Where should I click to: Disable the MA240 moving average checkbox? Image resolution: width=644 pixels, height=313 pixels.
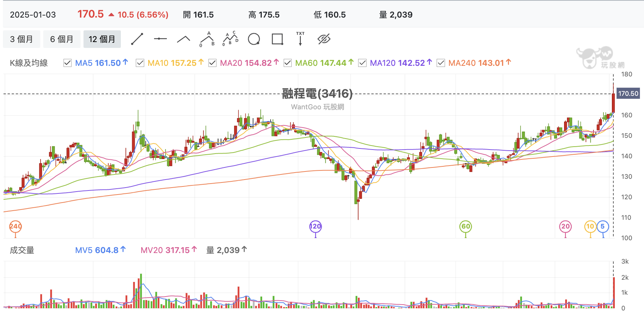[441, 63]
